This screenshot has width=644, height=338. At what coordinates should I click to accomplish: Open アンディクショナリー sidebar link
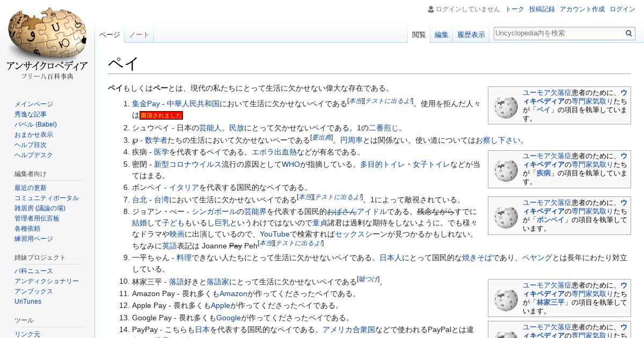47,281
